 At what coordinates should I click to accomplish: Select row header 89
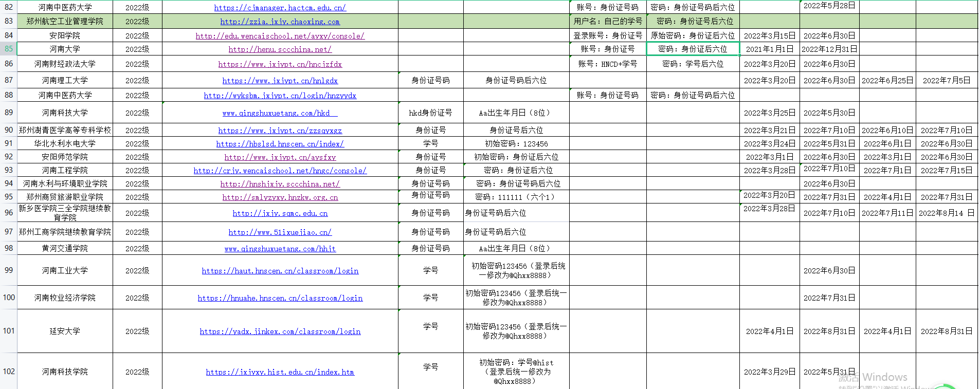[x=9, y=113]
